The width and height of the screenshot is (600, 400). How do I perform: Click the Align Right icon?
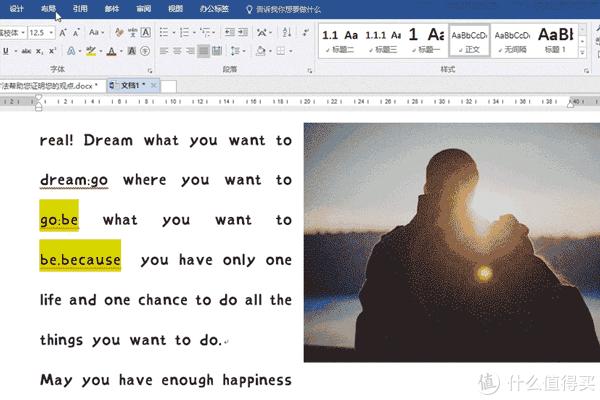[190, 51]
